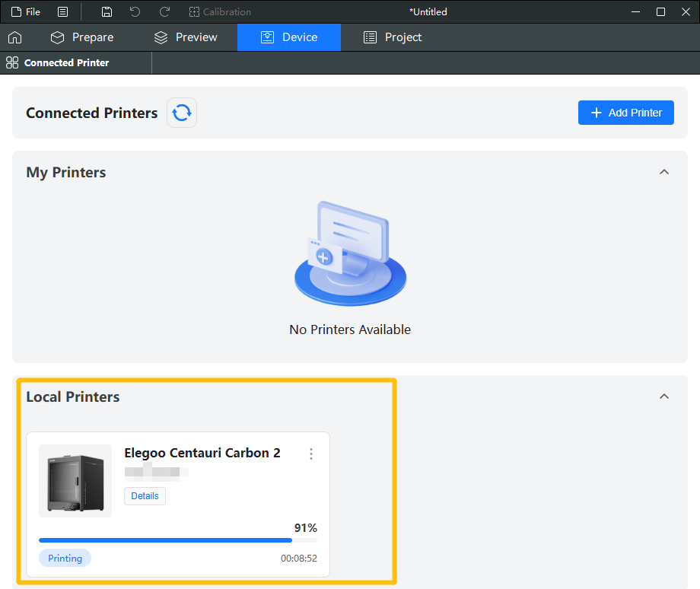Click the Elegoo printer thumbnail image

click(x=75, y=481)
